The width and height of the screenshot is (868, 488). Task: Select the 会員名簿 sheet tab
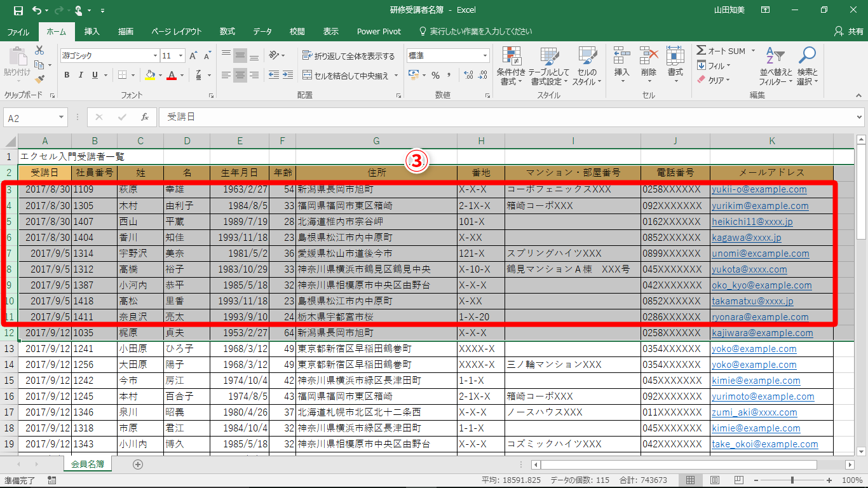point(88,464)
